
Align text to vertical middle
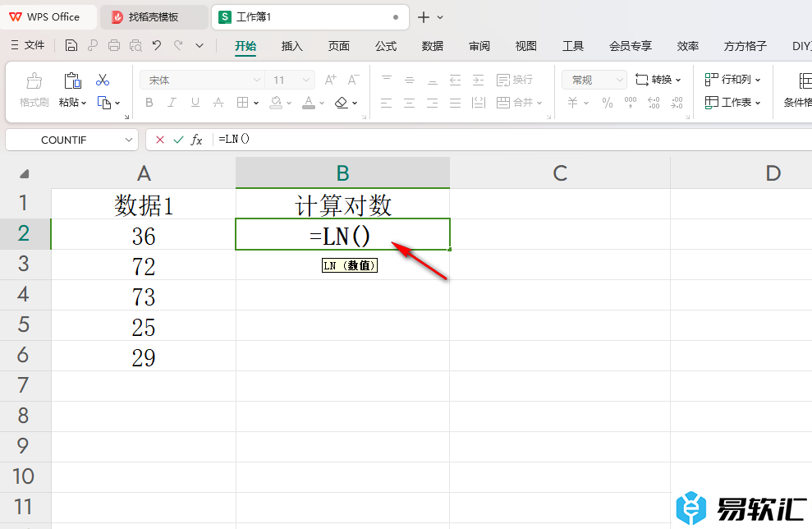410,80
